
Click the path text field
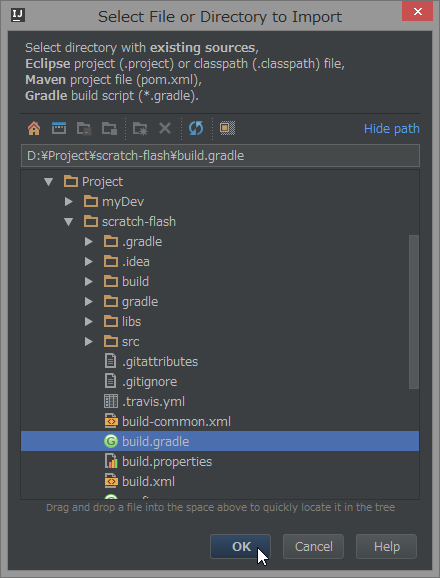pos(220,156)
